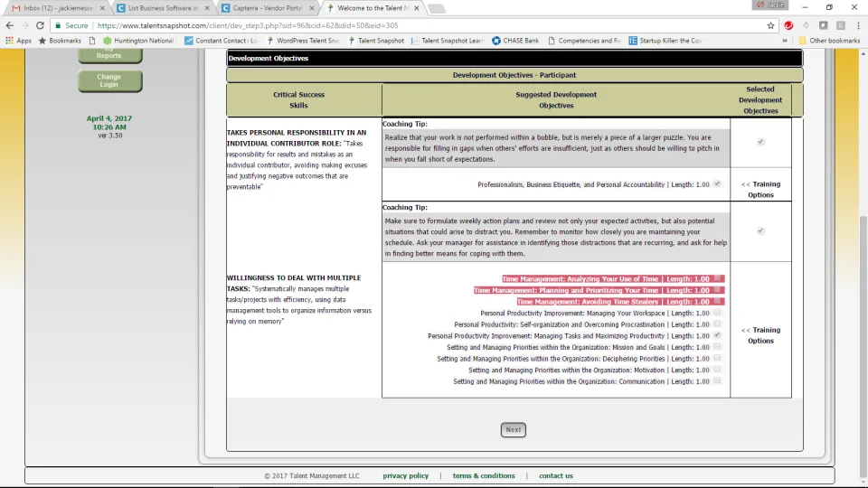Expand Training Options for Personal Accountability course
This screenshot has width=868, height=488.
click(x=760, y=189)
